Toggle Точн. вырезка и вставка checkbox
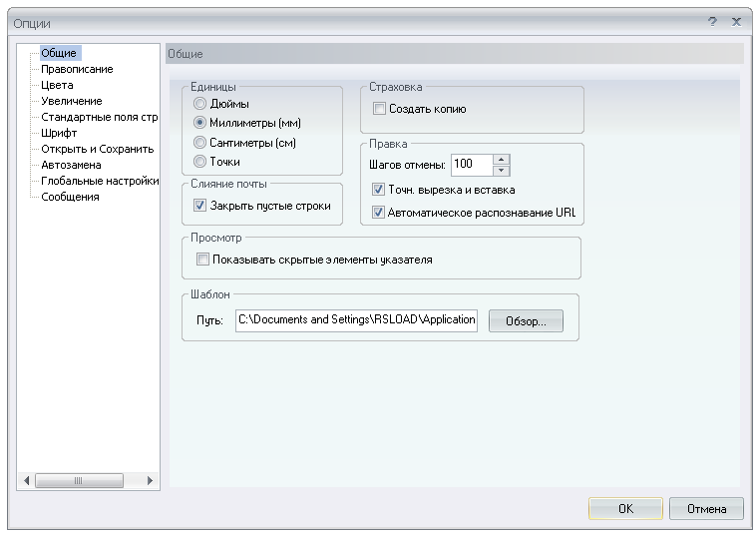This screenshot has height=538, width=756. [x=379, y=190]
